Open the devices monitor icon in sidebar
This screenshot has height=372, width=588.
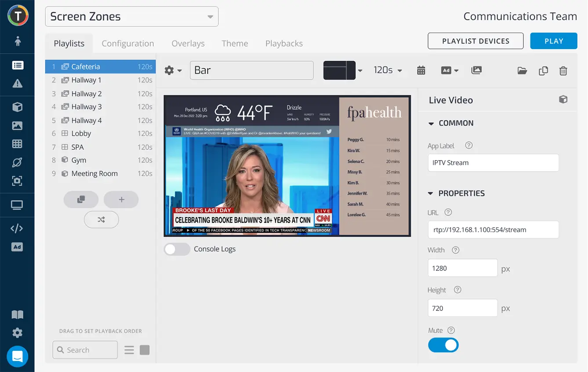18,205
